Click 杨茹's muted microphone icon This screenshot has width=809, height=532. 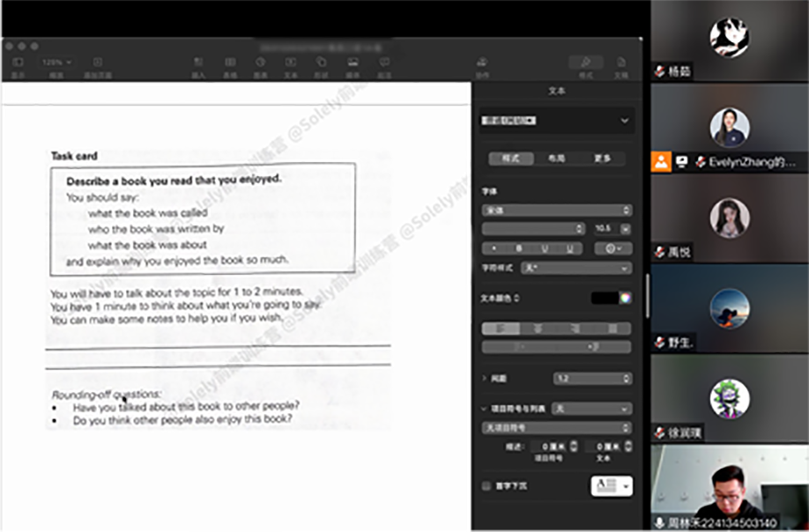click(660, 71)
